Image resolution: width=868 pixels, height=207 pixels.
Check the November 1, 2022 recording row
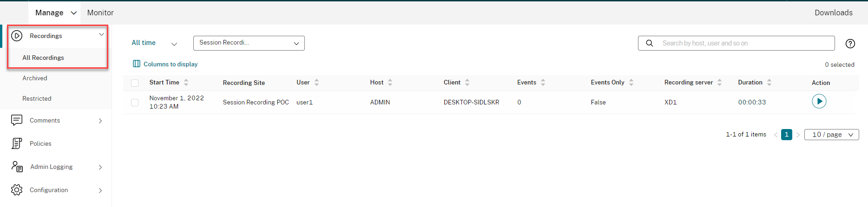click(135, 103)
